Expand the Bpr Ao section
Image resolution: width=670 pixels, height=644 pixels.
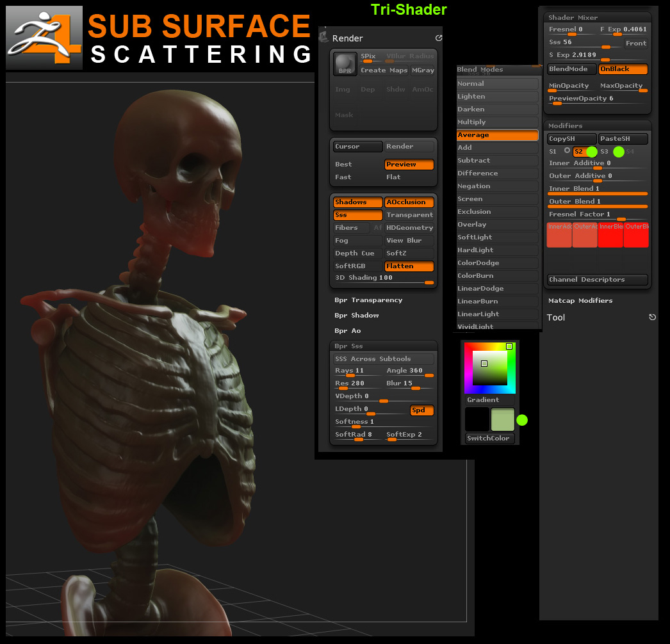(x=347, y=330)
